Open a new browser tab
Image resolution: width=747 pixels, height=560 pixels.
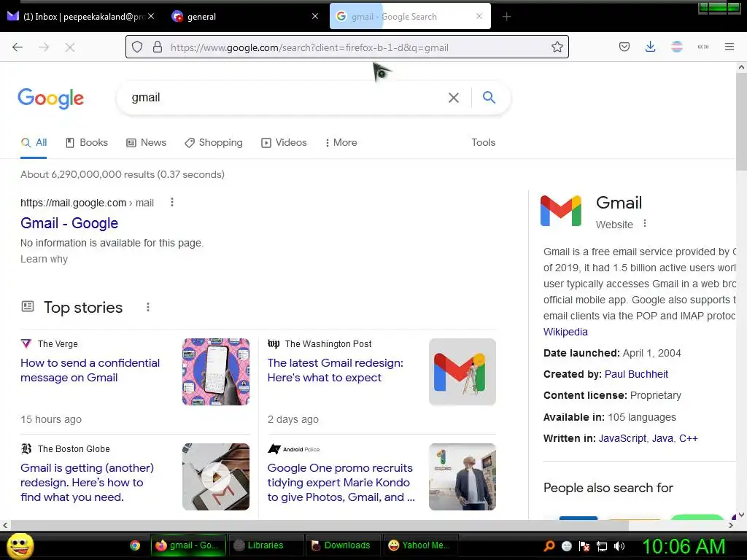[x=506, y=17]
